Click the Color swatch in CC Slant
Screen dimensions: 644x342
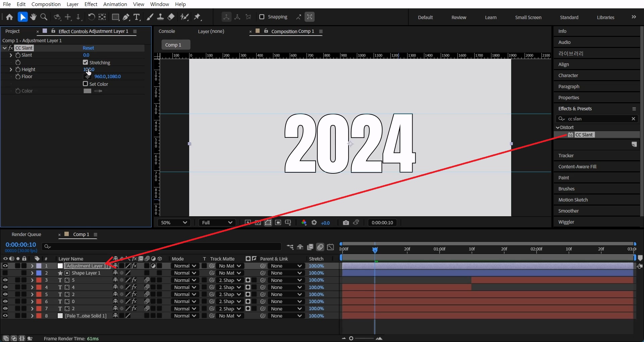[87, 91]
